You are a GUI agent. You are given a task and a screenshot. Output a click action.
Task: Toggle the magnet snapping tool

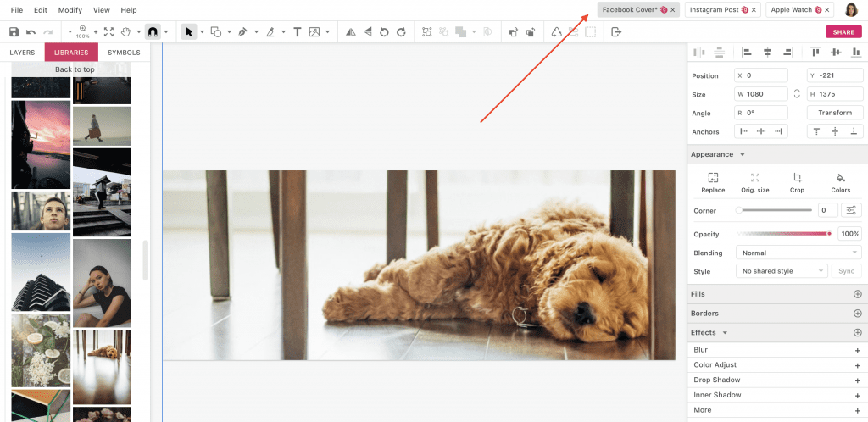153,32
